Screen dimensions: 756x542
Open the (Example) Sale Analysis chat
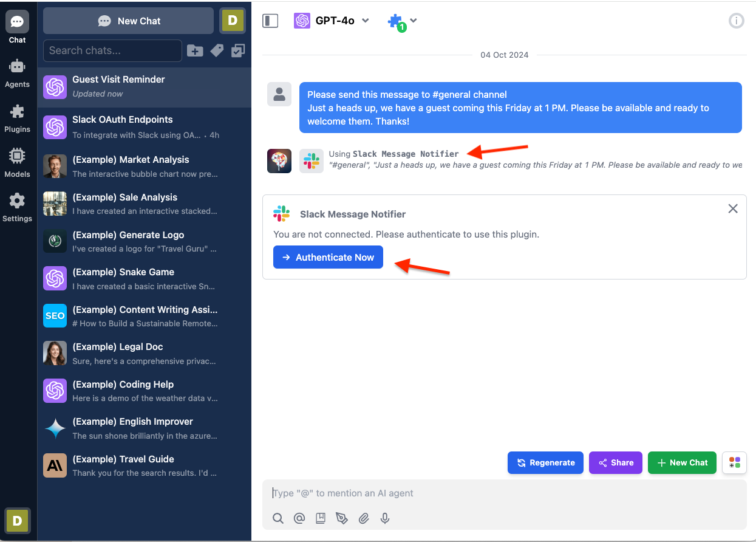[x=145, y=204]
